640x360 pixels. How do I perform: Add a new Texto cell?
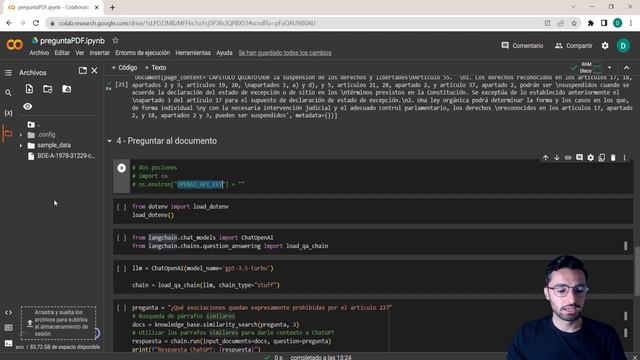(156, 68)
